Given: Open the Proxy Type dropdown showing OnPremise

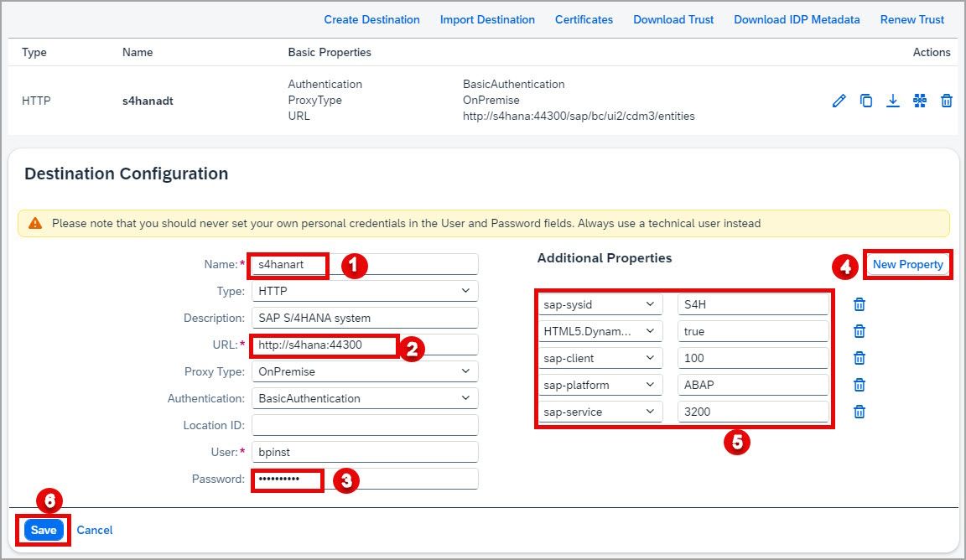Looking at the screenshot, I should pos(365,371).
